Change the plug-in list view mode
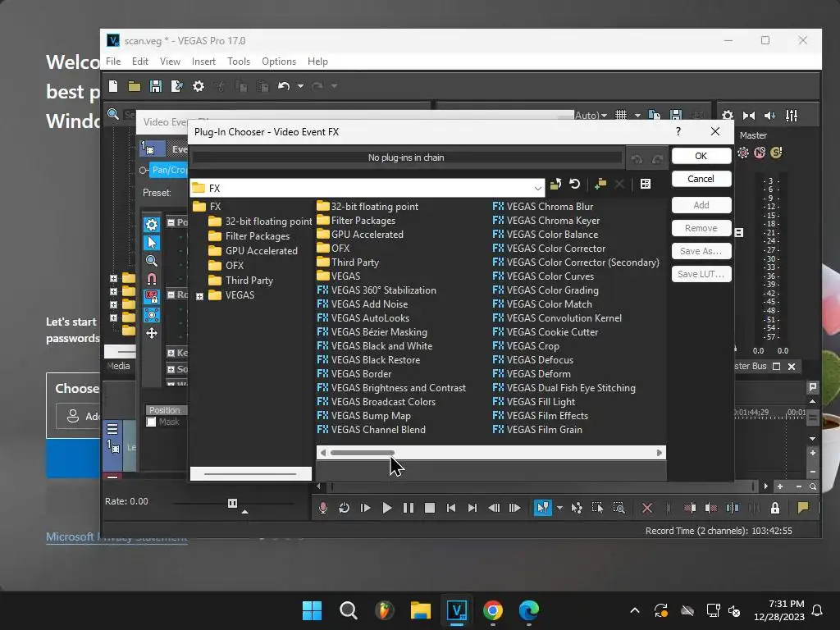This screenshot has width=840, height=630. 646,185
